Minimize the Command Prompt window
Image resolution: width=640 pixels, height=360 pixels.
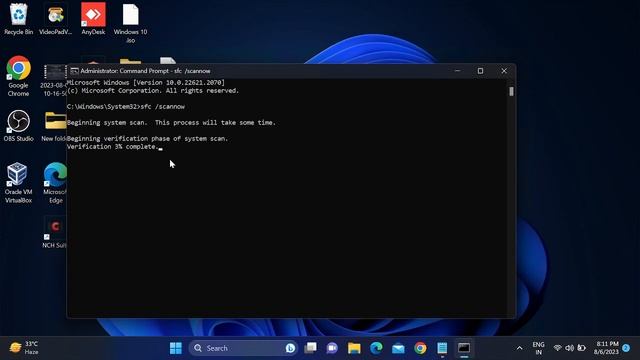457,71
